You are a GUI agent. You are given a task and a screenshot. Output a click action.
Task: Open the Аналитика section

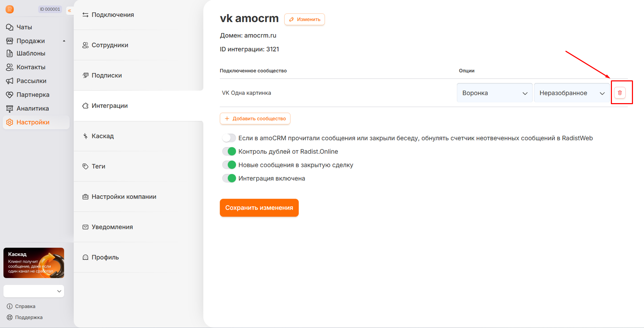(x=32, y=109)
